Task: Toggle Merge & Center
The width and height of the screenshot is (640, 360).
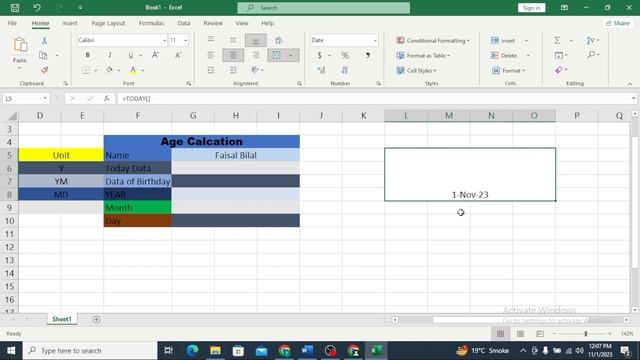Action: point(277,55)
